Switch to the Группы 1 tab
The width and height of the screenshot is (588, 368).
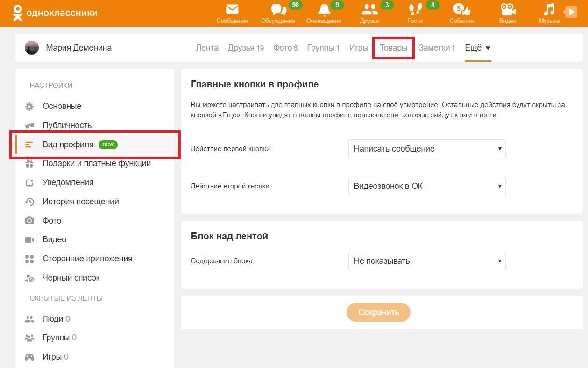pyautogui.click(x=323, y=48)
